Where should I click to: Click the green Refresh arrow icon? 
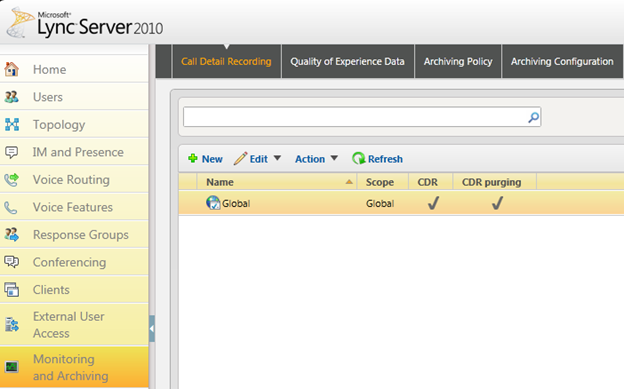(358, 158)
